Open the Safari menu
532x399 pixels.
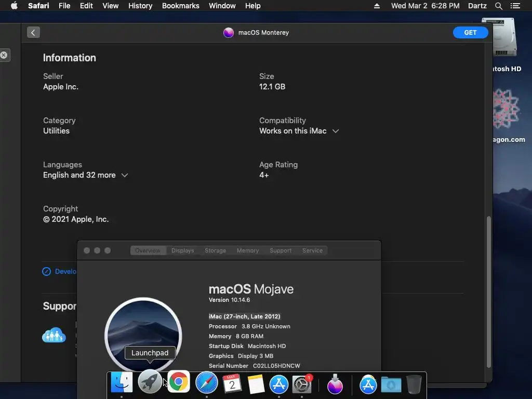pyautogui.click(x=38, y=6)
